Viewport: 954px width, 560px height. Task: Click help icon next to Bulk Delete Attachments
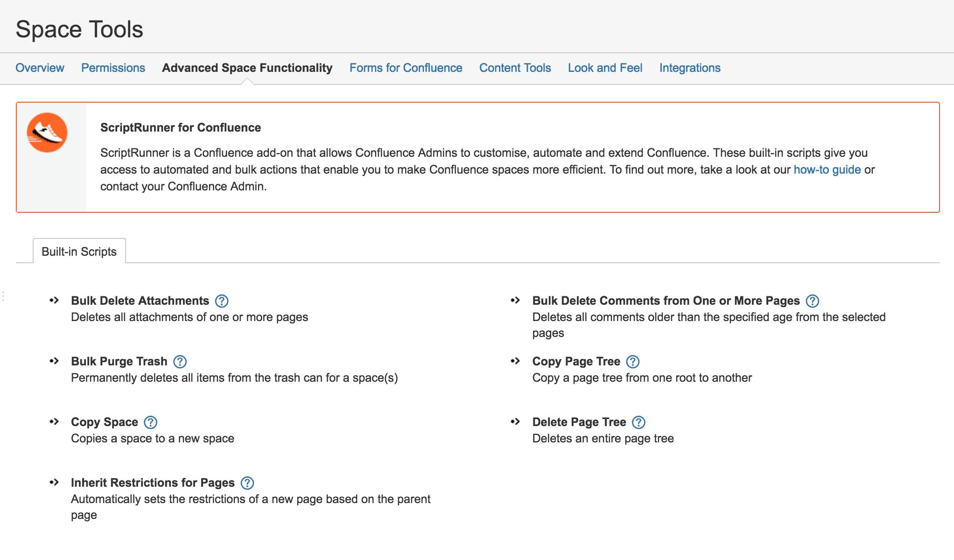click(x=222, y=301)
